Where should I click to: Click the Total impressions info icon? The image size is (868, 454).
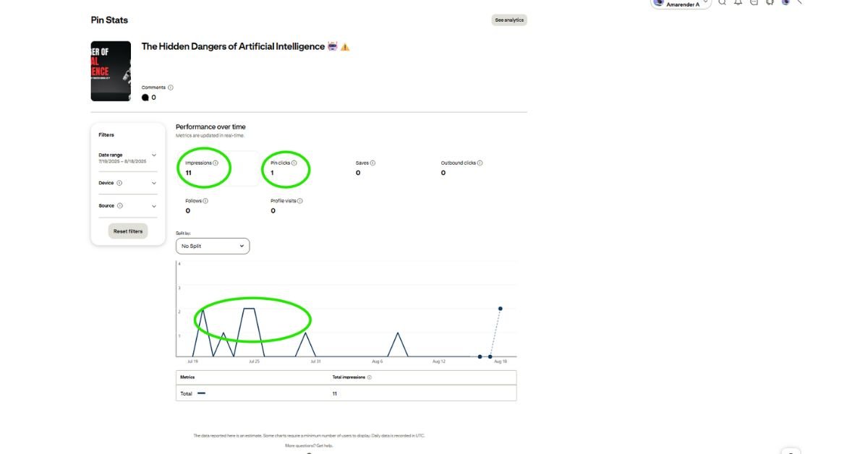pos(369,377)
